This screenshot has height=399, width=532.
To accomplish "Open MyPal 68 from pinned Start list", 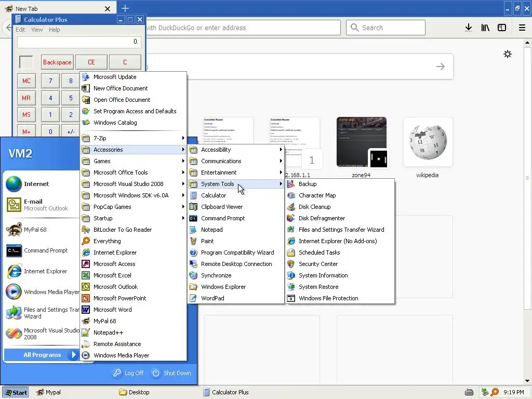I will (x=42, y=230).
